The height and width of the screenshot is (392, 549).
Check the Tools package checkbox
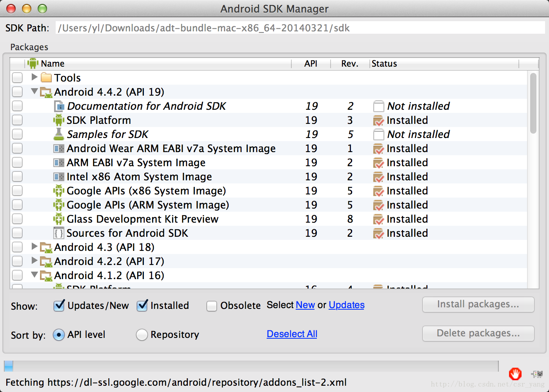click(x=17, y=78)
